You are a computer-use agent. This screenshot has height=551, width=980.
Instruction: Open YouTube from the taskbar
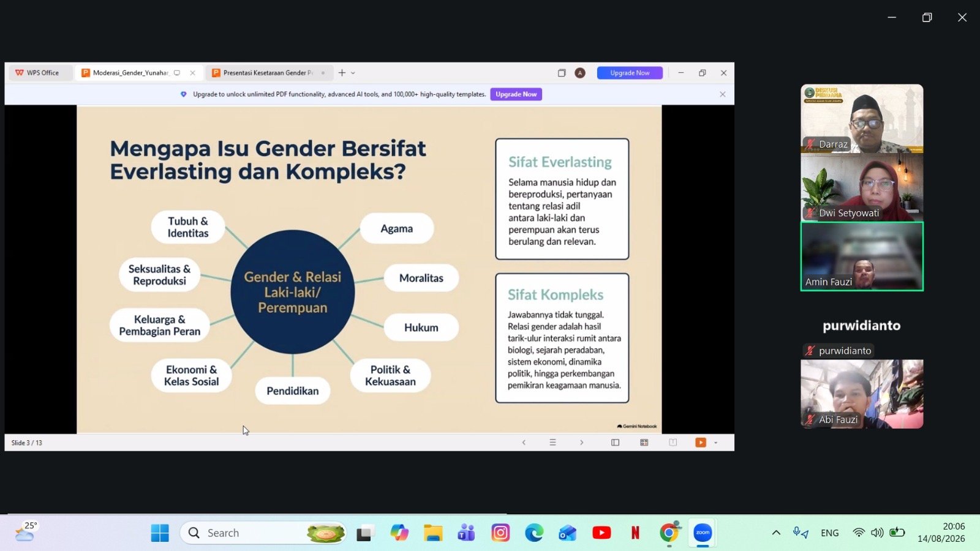(601, 533)
